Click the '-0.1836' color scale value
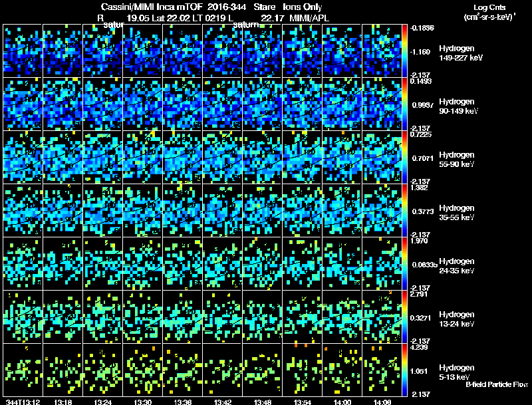This screenshot has width=532, height=405. [422, 28]
